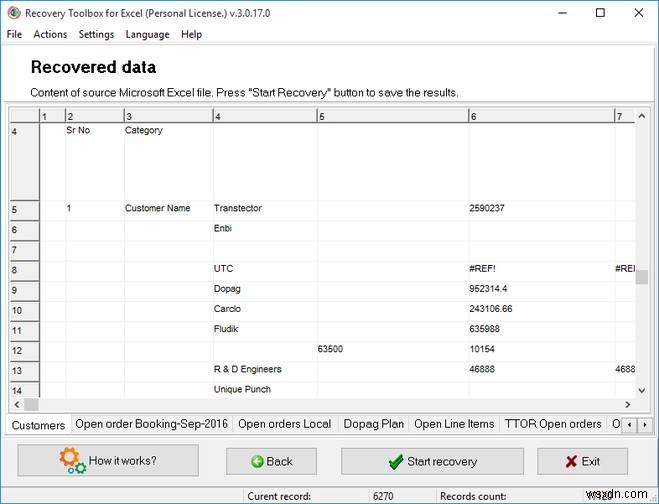
Task: Click the horizontal scrollbar left arrow
Action: click(17, 404)
